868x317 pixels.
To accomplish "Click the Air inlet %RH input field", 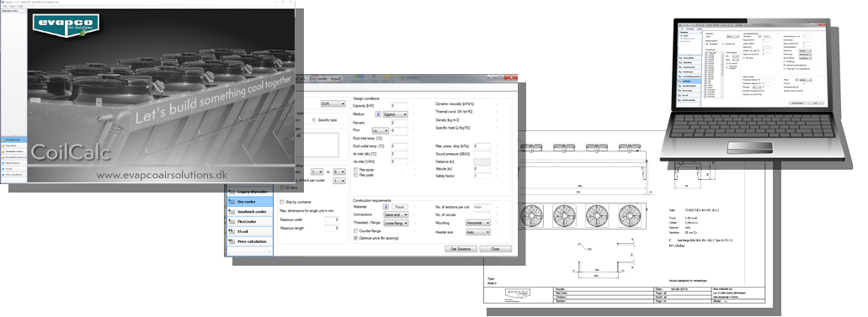I will tap(399, 161).
